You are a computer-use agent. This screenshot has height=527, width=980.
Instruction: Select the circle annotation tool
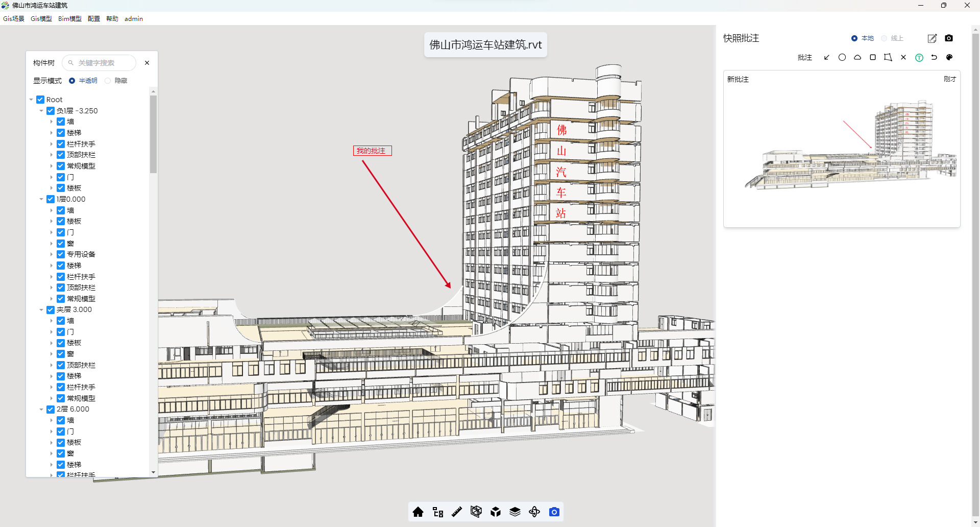842,57
